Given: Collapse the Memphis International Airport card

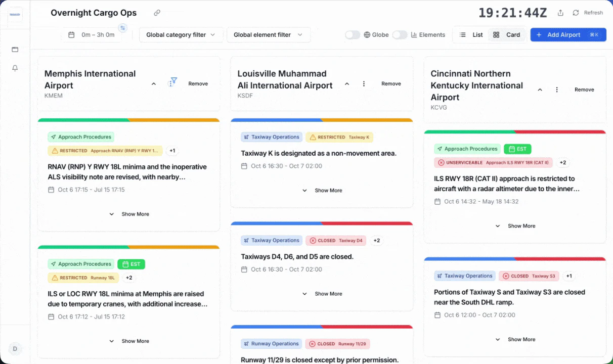Looking at the screenshot, I should click(153, 83).
